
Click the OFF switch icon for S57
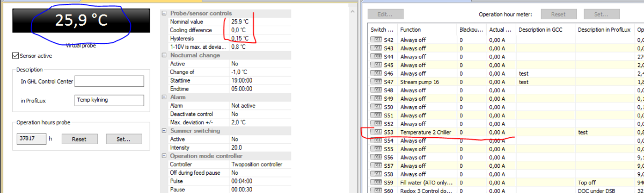pyautogui.click(x=376, y=166)
